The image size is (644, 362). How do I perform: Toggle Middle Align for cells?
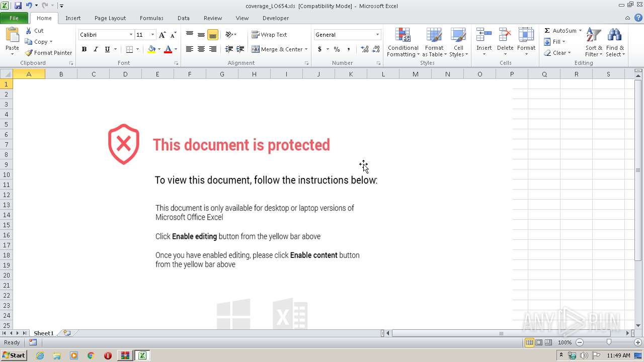[201, 35]
